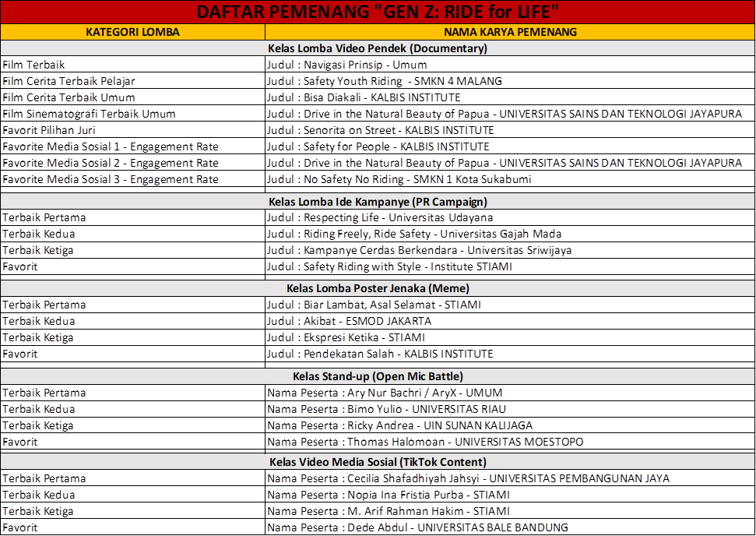Click the Kelas Lomba Video Pendek (Documentary) heading
Screen dimensions: 756x536
coord(378,48)
